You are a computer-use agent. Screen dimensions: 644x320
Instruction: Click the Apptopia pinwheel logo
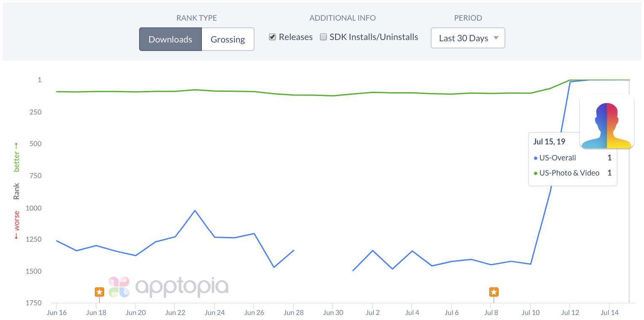point(119,287)
